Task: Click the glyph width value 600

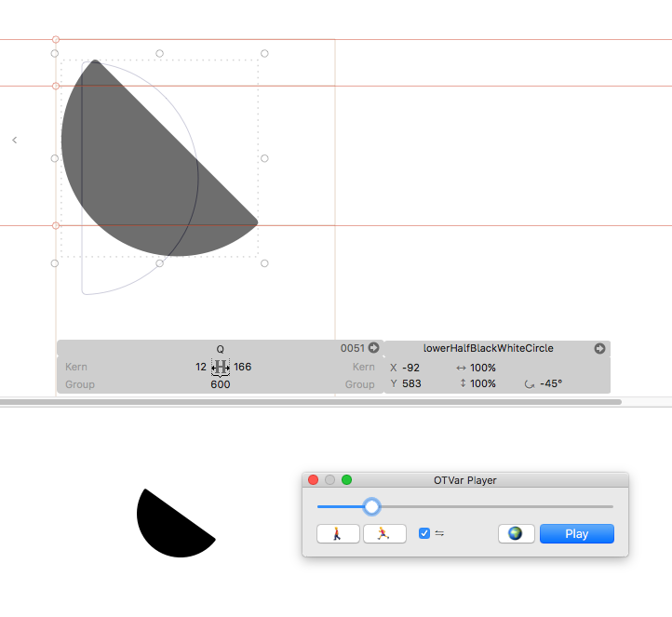Action: tap(221, 384)
